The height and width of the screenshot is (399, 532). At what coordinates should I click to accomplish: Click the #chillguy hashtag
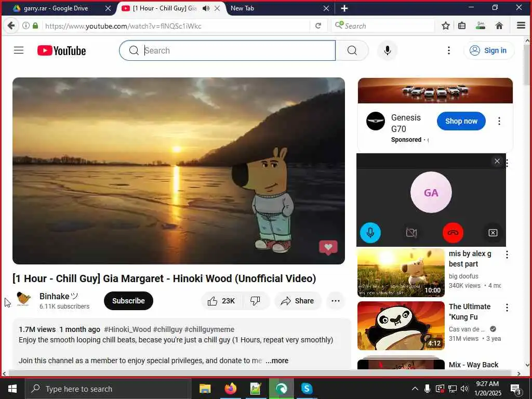[168, 329]
